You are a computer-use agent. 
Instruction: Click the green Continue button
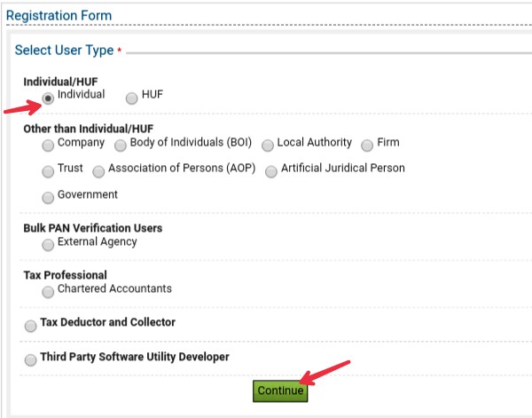(x=280, y=390)
